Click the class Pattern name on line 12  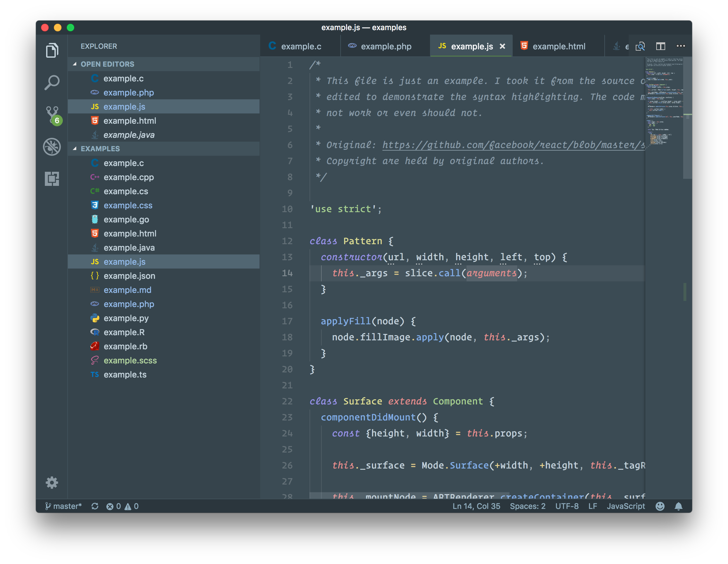click(x=363, y=241)
